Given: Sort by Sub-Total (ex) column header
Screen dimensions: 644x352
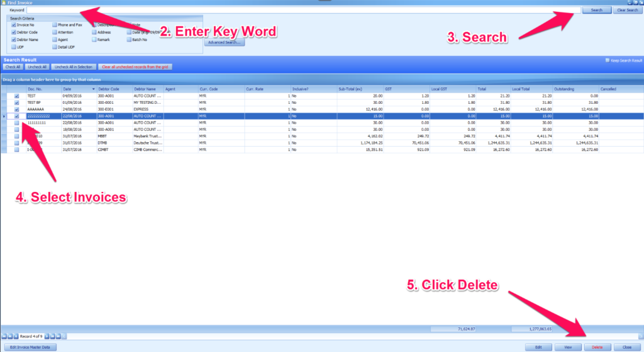Looking at the screenshot, I should (x=360, y=89).
